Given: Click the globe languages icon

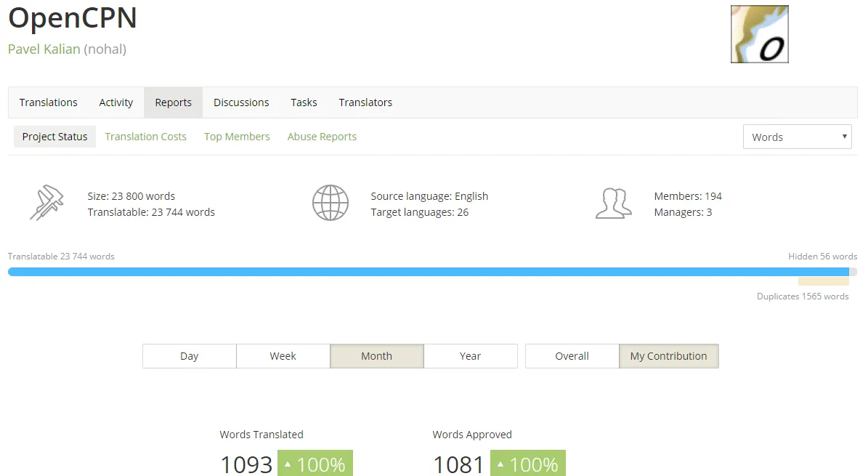Looking at the screenshot, I should click(330, 203).
